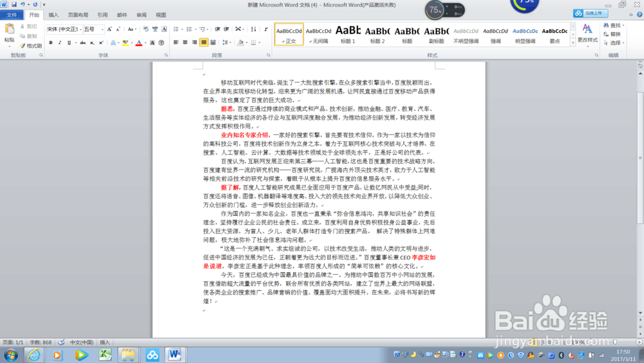Shrink font size with the smaller A
Screen dimensions: 644x363
(x=118, y=29)
